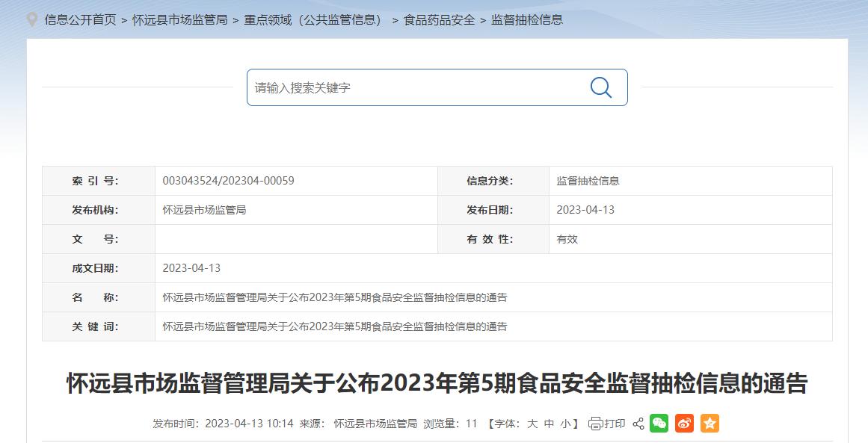
Task: Click the location pin icon in the breadcrumb
Action: [x=31, y=19]
